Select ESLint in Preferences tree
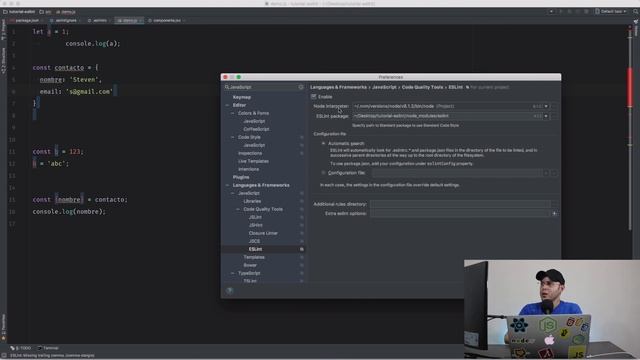 (x=255, y=249)
